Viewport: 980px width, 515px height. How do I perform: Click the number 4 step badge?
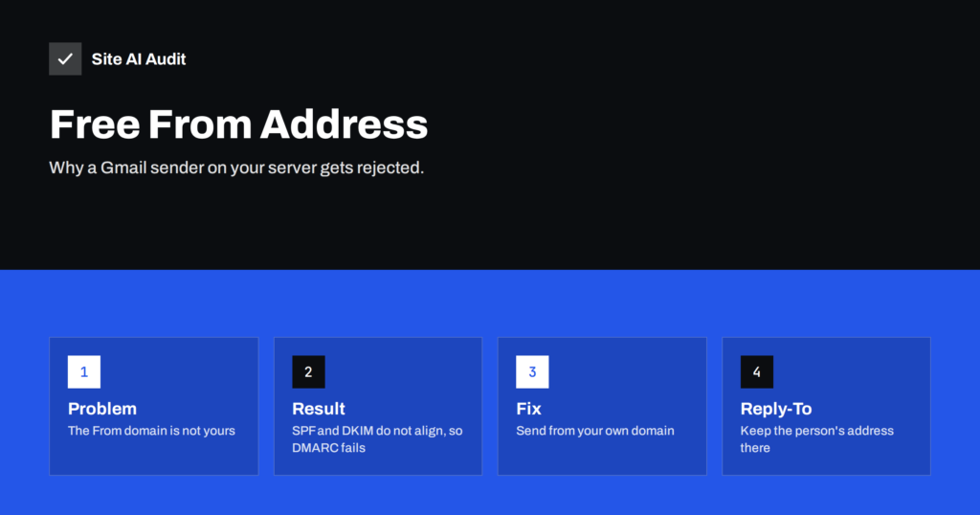tap(757, 371)
